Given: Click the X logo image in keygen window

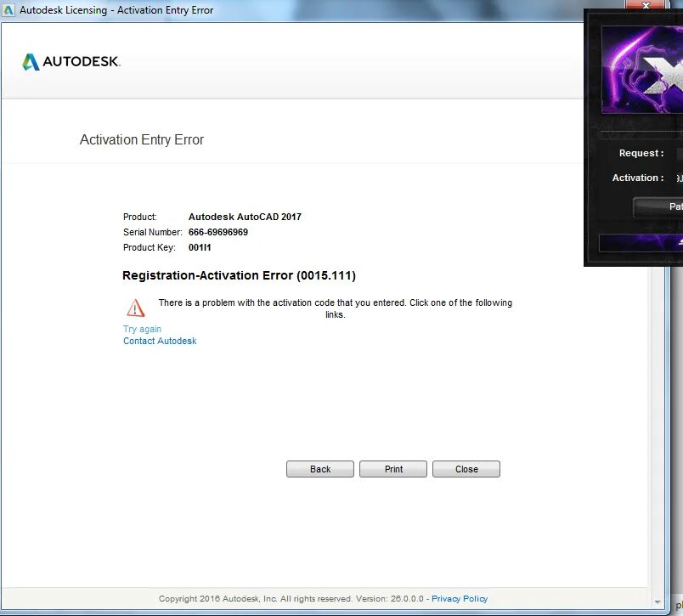Looking at the screenshot, I should click(x=642, y=70).
